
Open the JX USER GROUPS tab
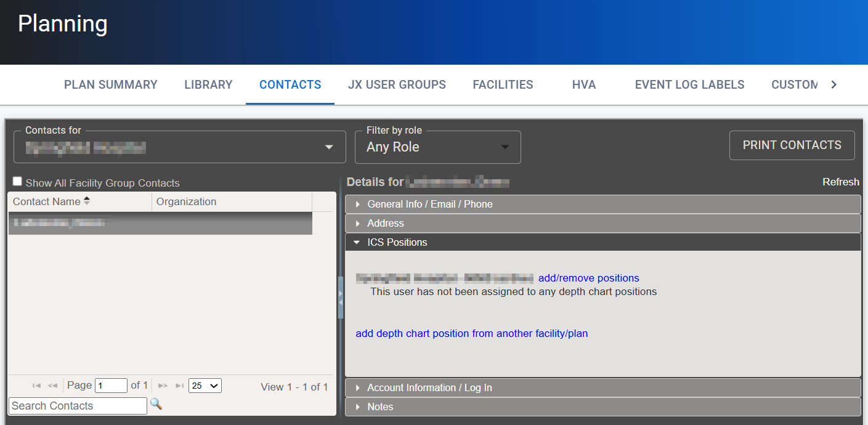pyautogui.click(x=397, y=84)
